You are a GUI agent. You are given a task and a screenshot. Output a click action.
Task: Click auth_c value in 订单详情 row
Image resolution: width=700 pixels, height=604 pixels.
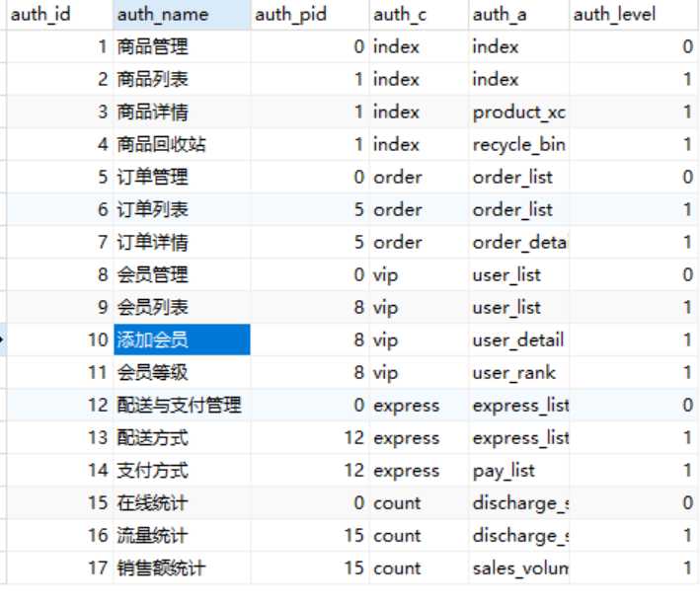[x=397, y=243]
